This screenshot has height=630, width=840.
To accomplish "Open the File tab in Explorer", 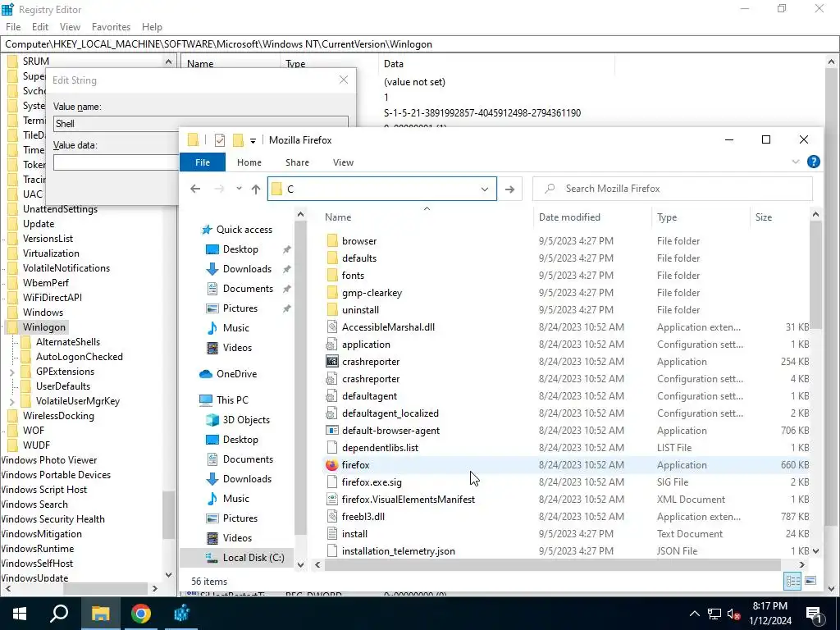I will 203,162.
